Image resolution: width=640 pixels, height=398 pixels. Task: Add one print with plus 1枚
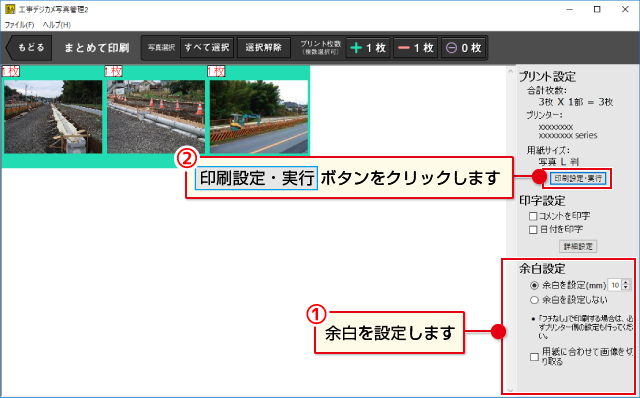click(368, 48)
